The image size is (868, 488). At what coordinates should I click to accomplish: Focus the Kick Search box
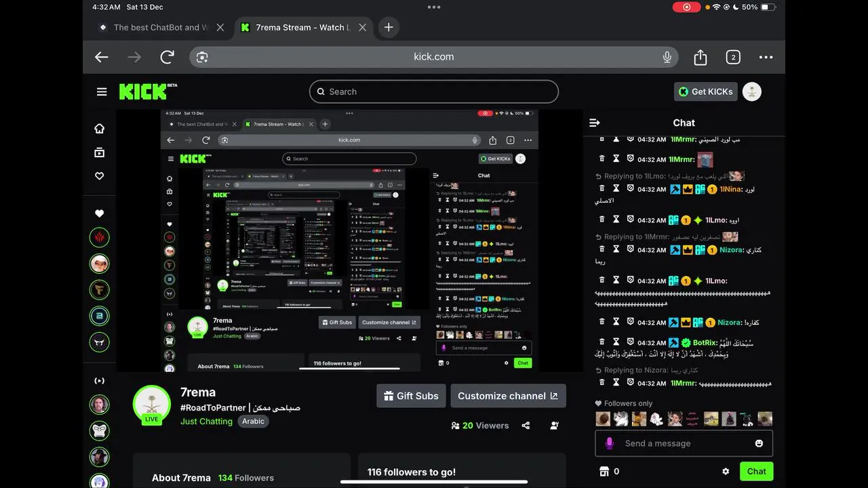[434, 91]
